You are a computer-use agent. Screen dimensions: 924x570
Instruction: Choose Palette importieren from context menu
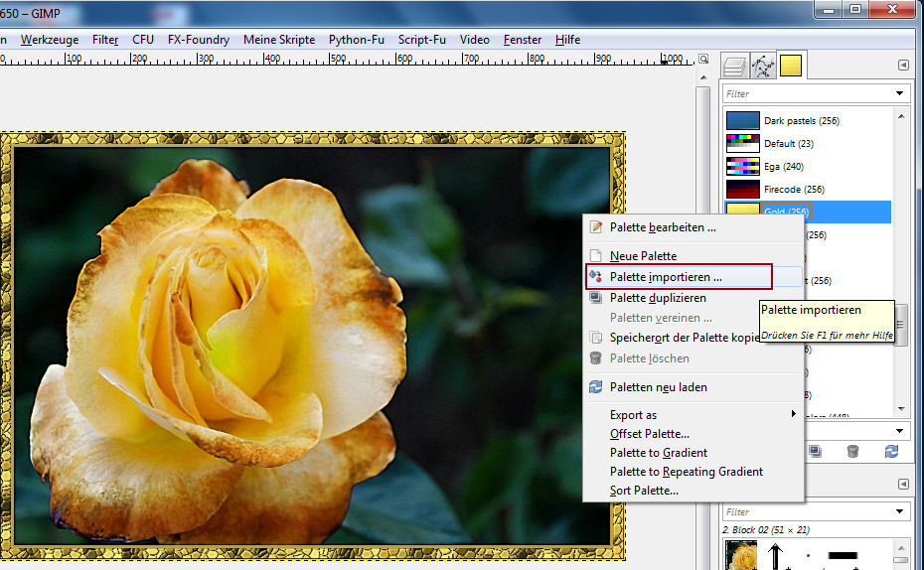(666, 276)
